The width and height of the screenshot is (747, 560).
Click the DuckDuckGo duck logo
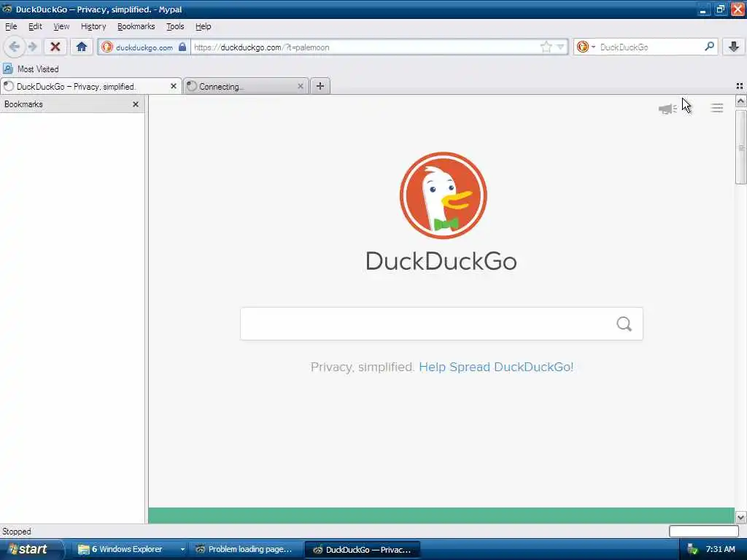click(443, 195)
